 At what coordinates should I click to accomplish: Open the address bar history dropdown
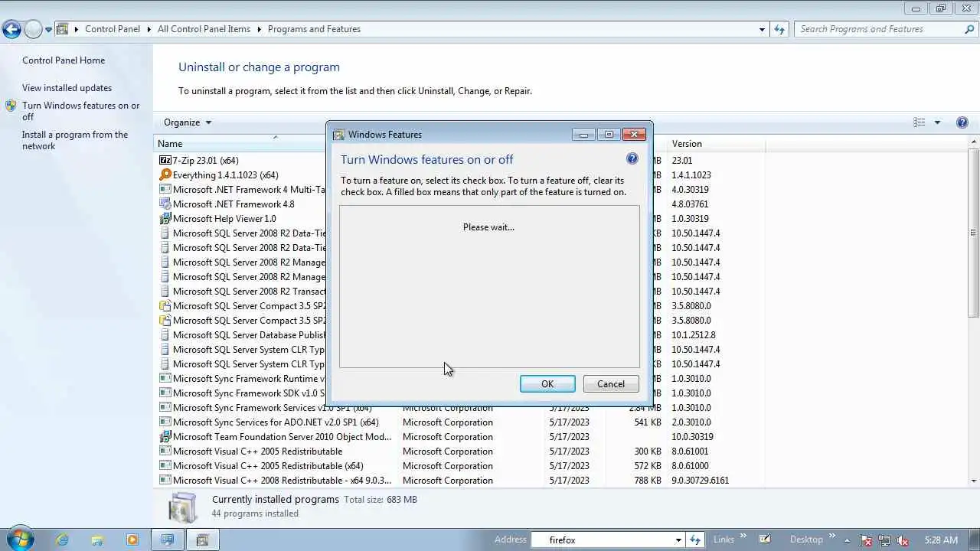pyautogui.click(x=762, y=29)
